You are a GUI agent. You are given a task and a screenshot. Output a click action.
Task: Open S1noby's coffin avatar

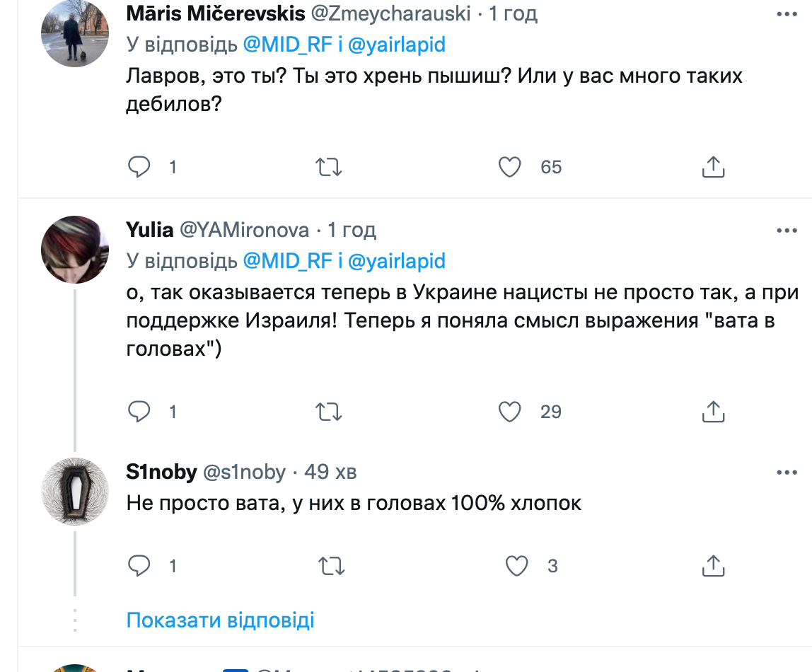click(75, 492)
